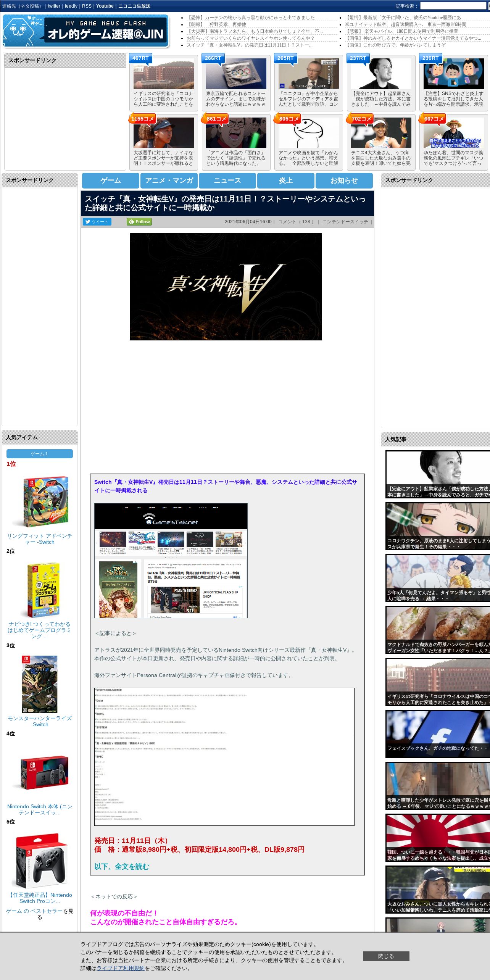
Task: Click the site logo オレ的ゲーム速報@JIN
Action: (x=85, y=31)
